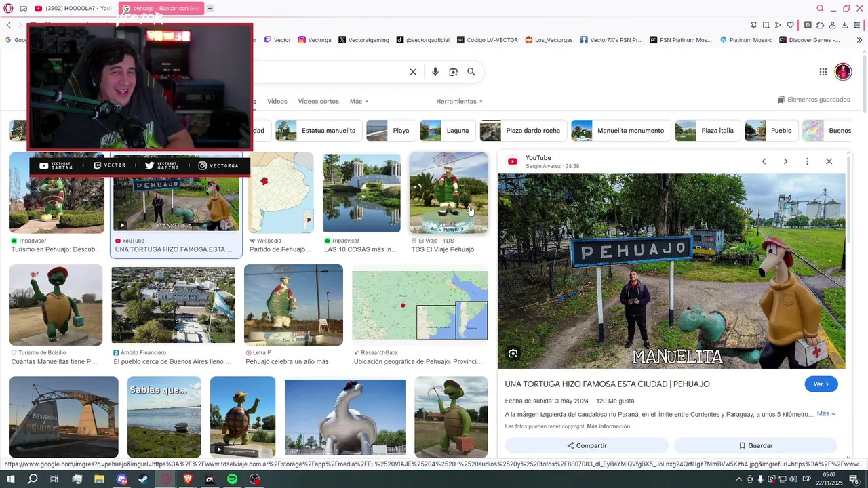
Task: Open the Letra P Pehuajó celebra result
Action: pos(294,305)
